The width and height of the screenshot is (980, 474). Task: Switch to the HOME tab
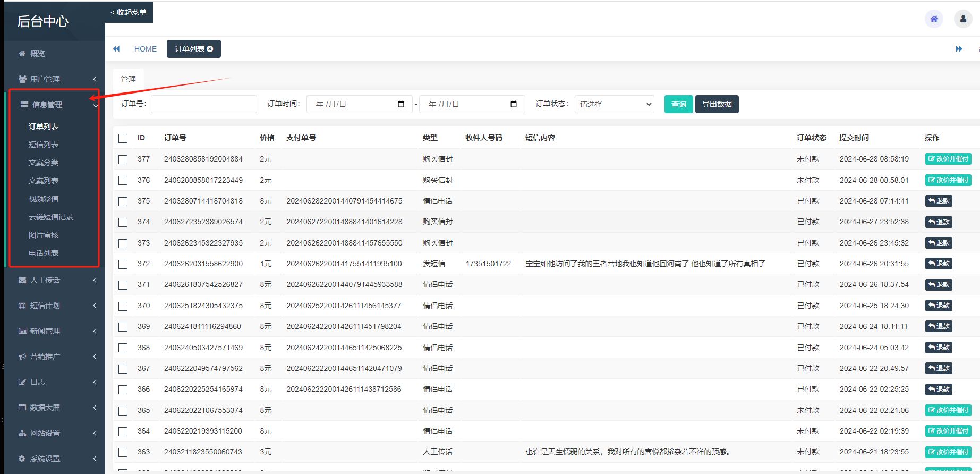[146, 49]
